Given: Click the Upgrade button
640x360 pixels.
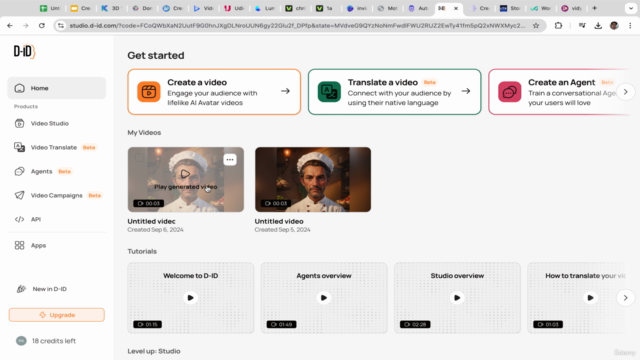Looking at the screenshot, I should coord(57,315).
